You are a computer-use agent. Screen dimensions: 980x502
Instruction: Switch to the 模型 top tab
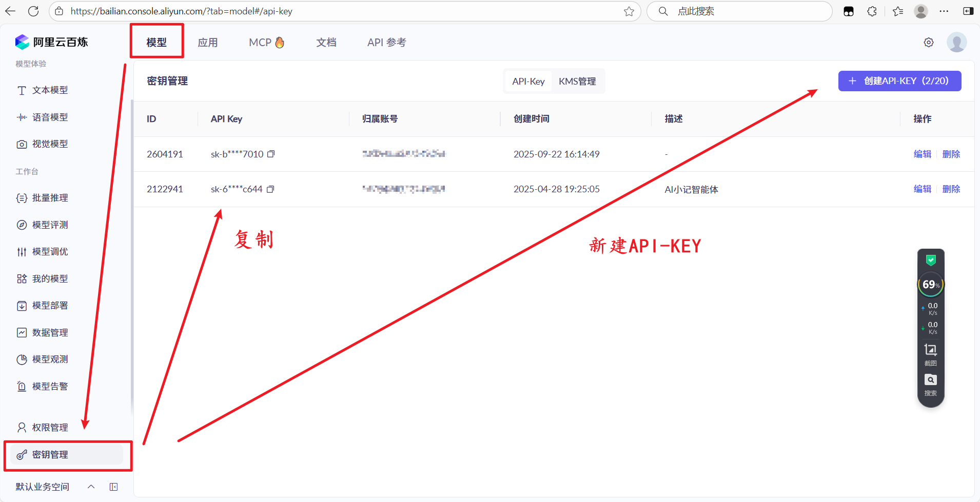click(156, 43)
